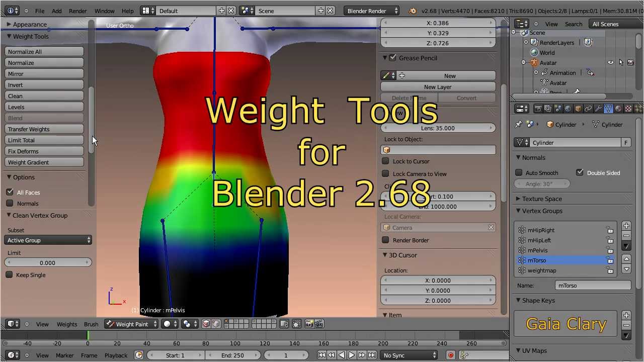This screenshot has width=644, height=362.
Task: Open the Texture properties checker icon
Action: coord(628,109)
